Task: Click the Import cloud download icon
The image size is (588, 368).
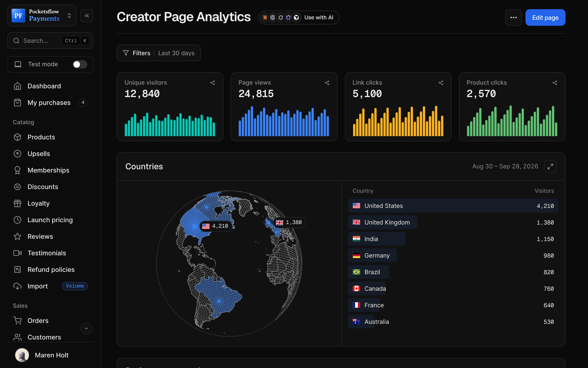Action: click(18, 286)
